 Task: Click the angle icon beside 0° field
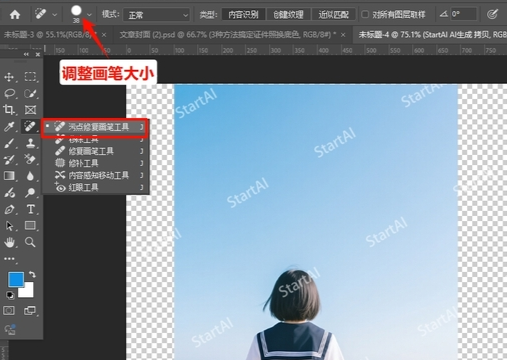click(444, 14)
